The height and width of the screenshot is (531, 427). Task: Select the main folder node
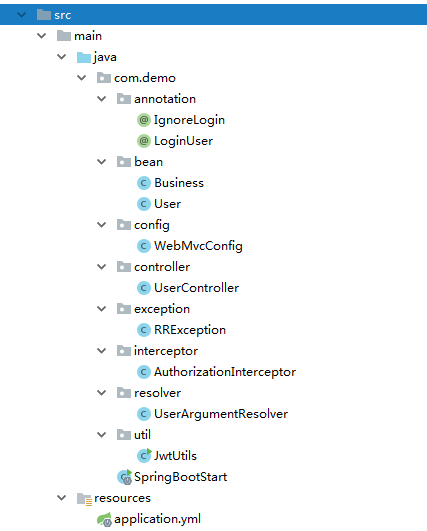click(x=88, y=36)
